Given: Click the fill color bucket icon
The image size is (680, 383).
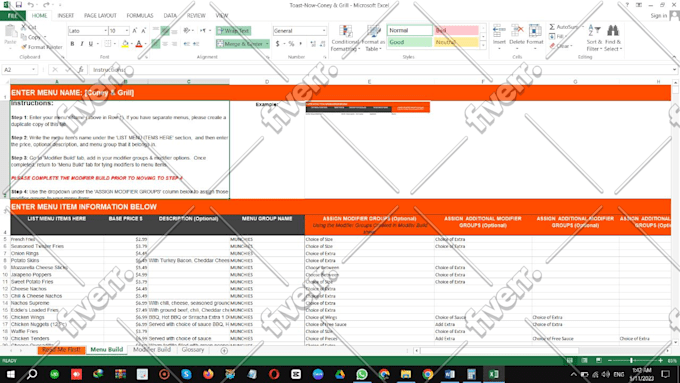Looking at the screenshot, I should (x=125, y=44).
